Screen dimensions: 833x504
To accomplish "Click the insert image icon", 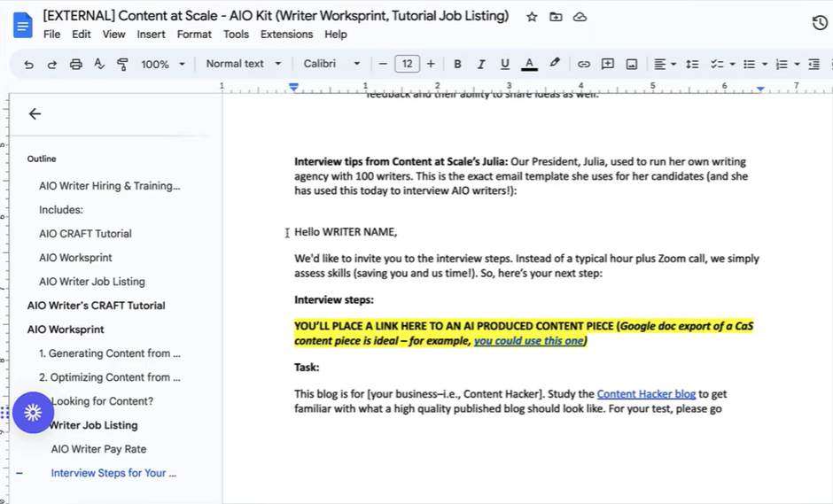I will (632, 65).
